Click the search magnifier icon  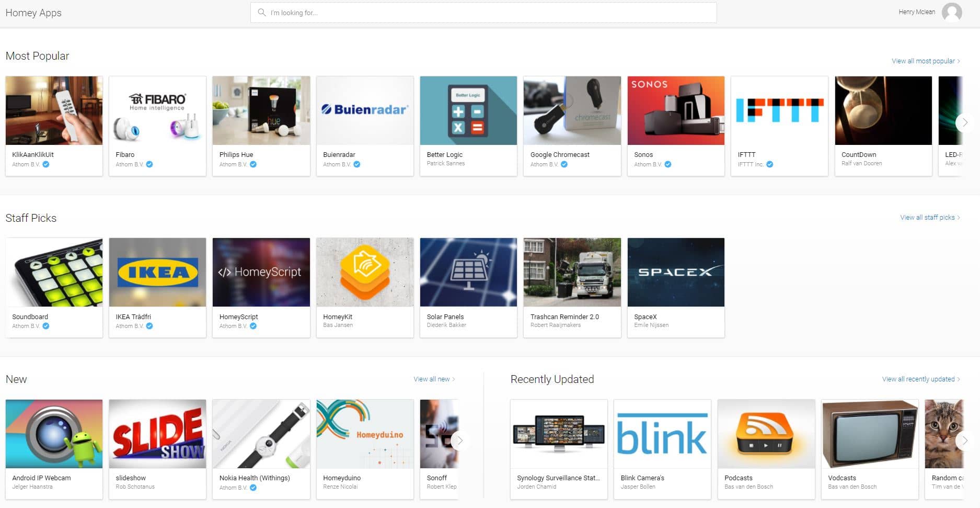(261, 12)
